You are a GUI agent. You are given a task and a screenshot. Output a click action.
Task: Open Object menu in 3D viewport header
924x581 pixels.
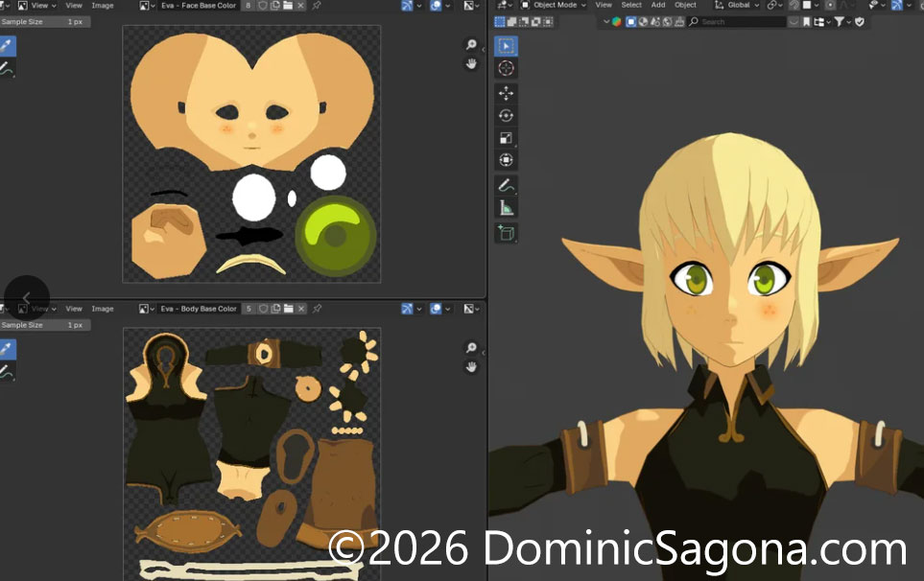(685, 5)
